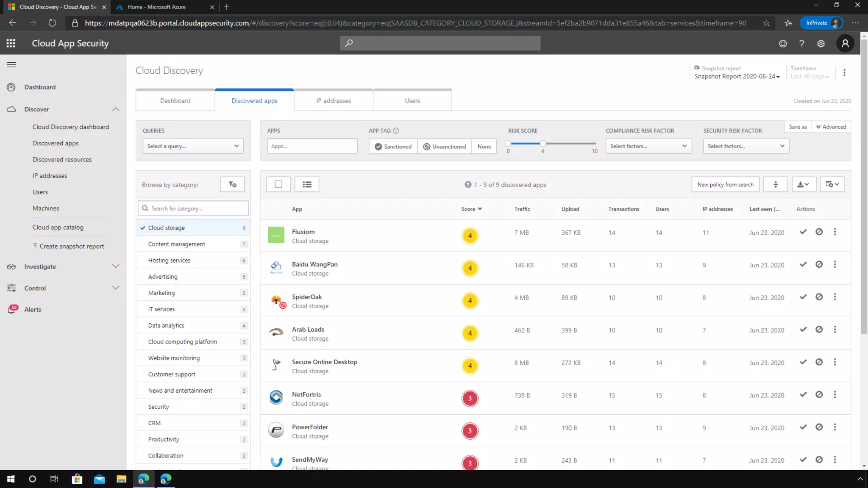Mark Fluxiom as sanctioned with checkmark icon
Viewport: 868px width, 488px height.
click(x=803, y=232)
